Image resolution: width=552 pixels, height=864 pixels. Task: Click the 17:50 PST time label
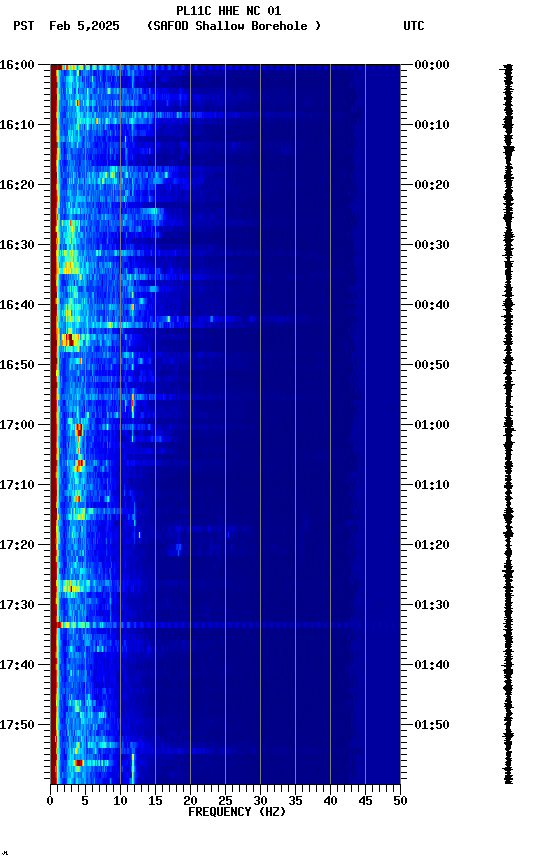(x=17, y=726)
